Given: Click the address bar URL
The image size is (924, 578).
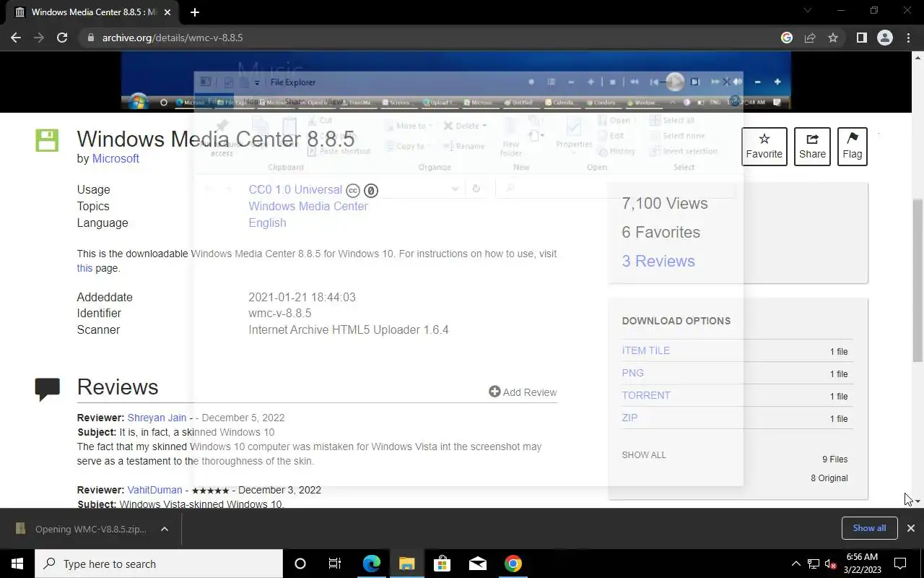Looking at the screenshot, I should pyautogui.click(x=172, y=38).
